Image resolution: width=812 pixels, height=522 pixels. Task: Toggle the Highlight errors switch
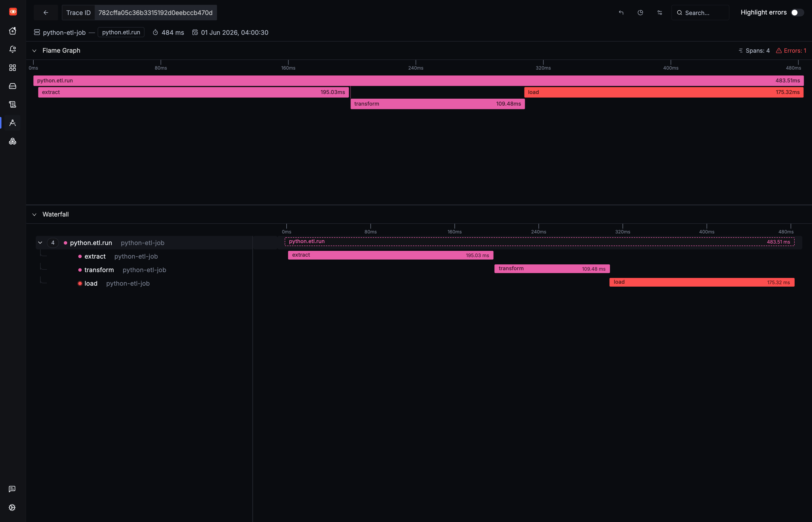coord(797,13)
